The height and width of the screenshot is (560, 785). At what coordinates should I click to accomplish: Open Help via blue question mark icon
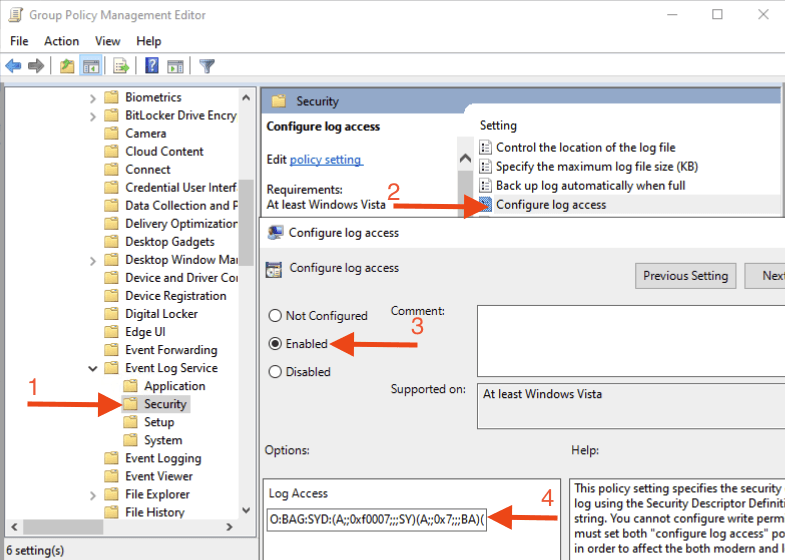pyautogui.click(x=152, y=66)
